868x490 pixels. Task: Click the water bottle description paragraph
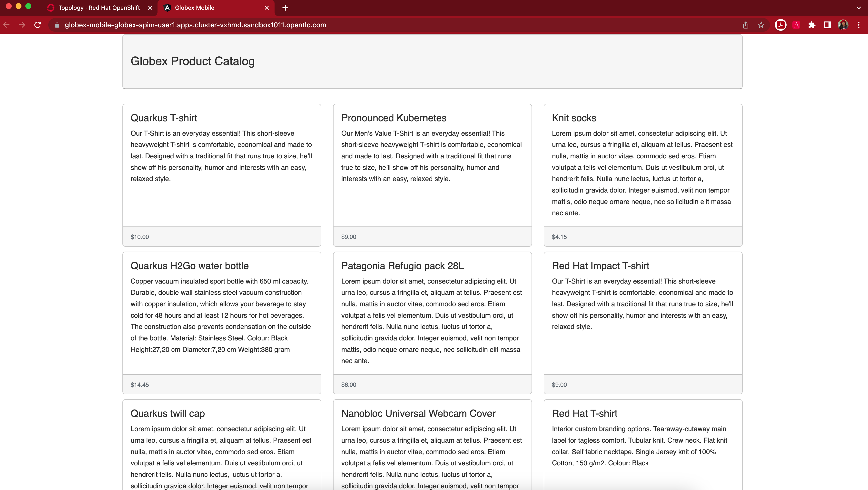[x=221, y=315]
